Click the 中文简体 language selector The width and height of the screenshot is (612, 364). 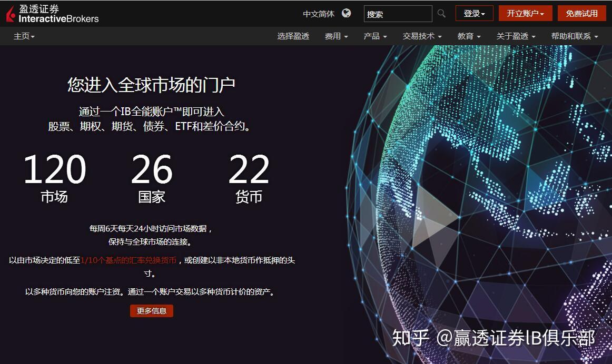[x=319, y=14]
